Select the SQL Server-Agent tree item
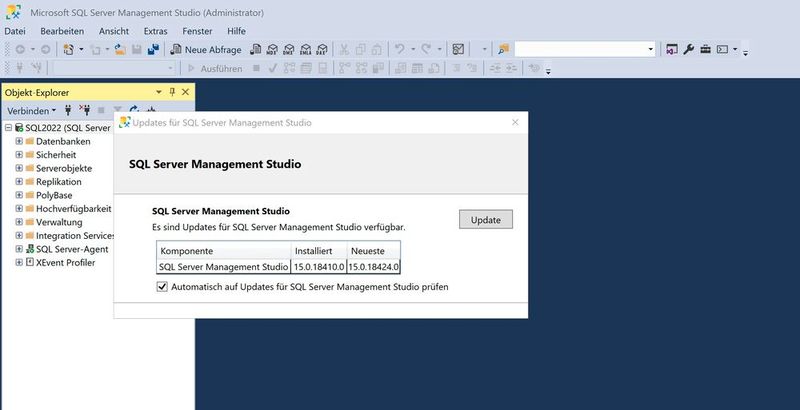The image size is (800, 410). point(72,249)
